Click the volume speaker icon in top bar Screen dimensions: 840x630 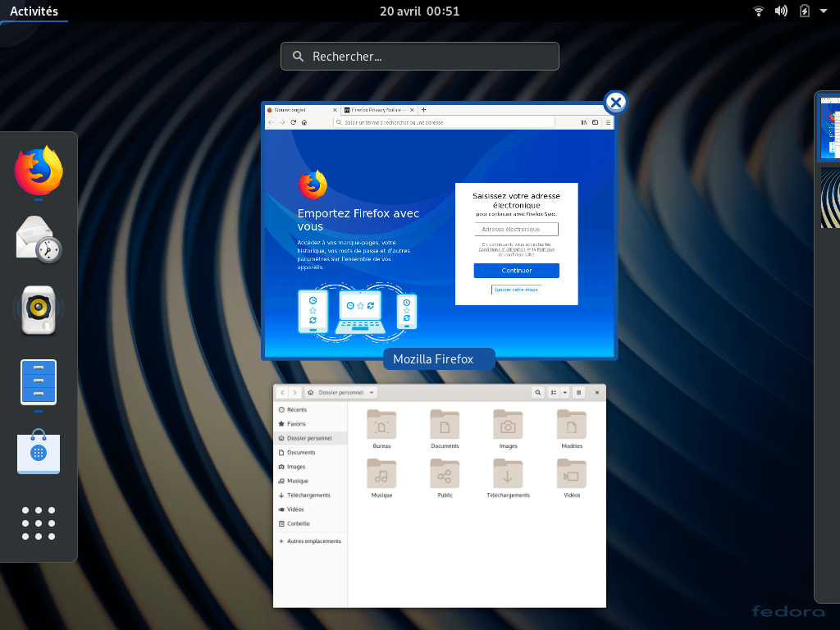[781, 11]
